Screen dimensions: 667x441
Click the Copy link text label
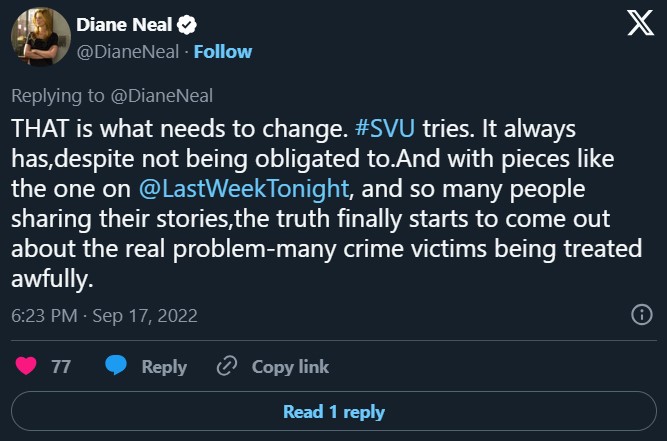pyautogui.click(x=290, y=367)
